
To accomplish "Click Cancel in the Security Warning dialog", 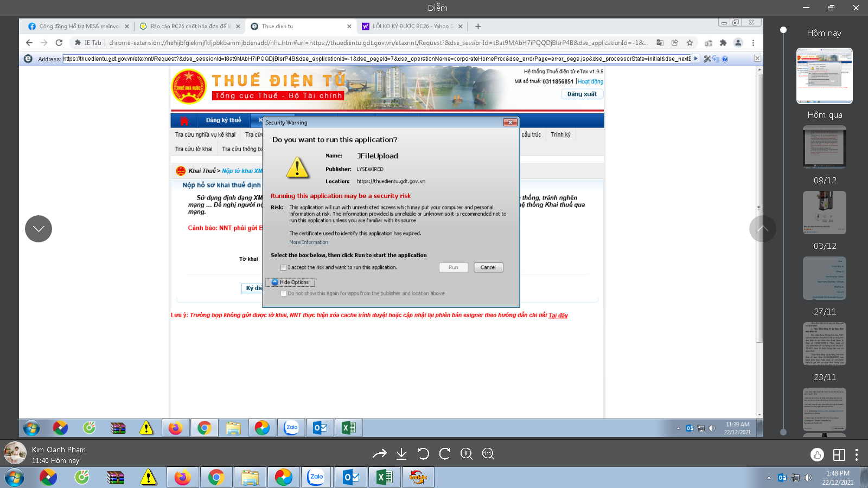I will coord(488,267).
